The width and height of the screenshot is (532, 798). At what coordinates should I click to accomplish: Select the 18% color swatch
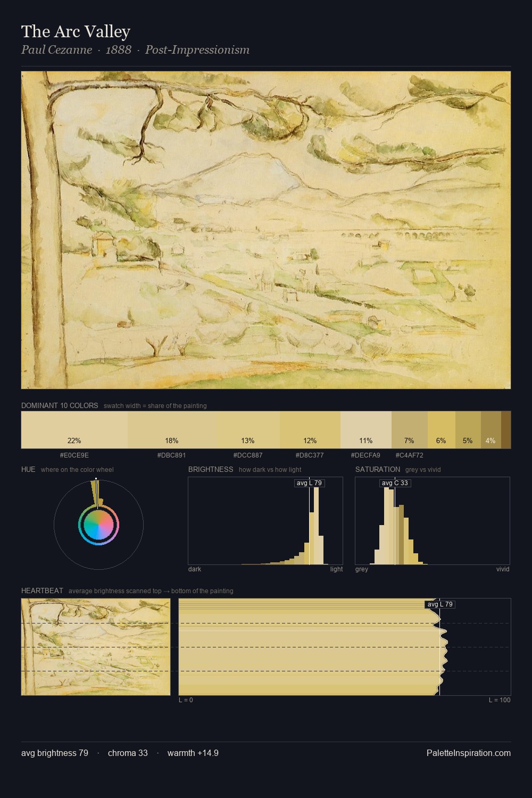(x=172, y=430)
